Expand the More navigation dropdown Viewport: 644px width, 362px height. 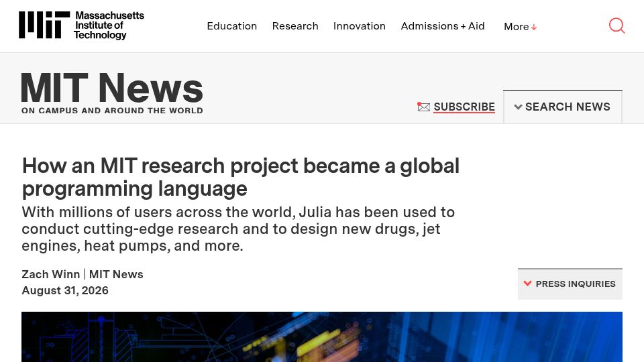tap(520, 27)
